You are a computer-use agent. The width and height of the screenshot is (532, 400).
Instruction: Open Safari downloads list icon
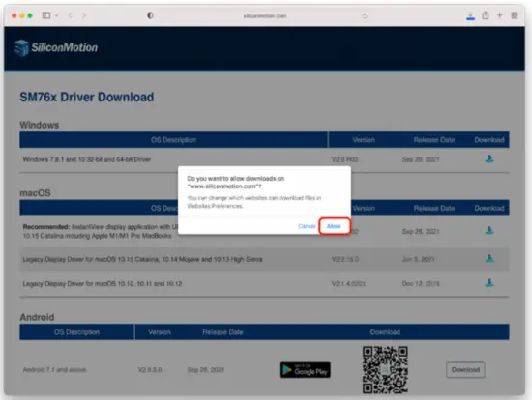tap(471, 15)
